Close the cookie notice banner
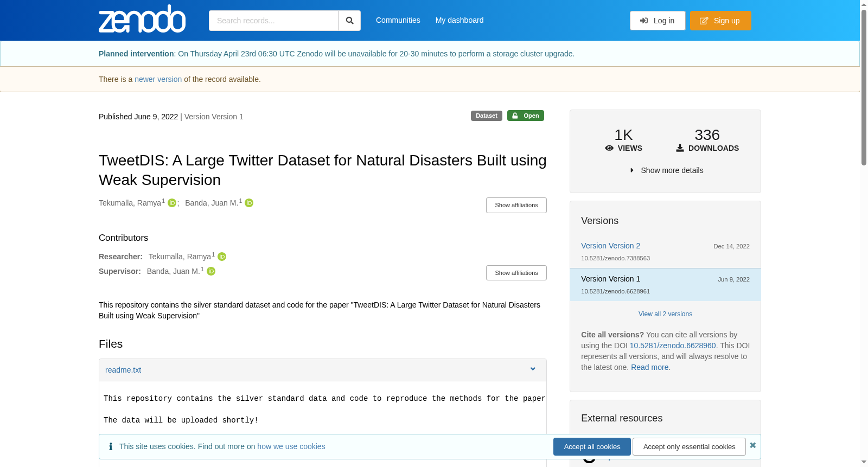Screen dimensions: 868x467 pyautogui.click(x=752, y=445)
